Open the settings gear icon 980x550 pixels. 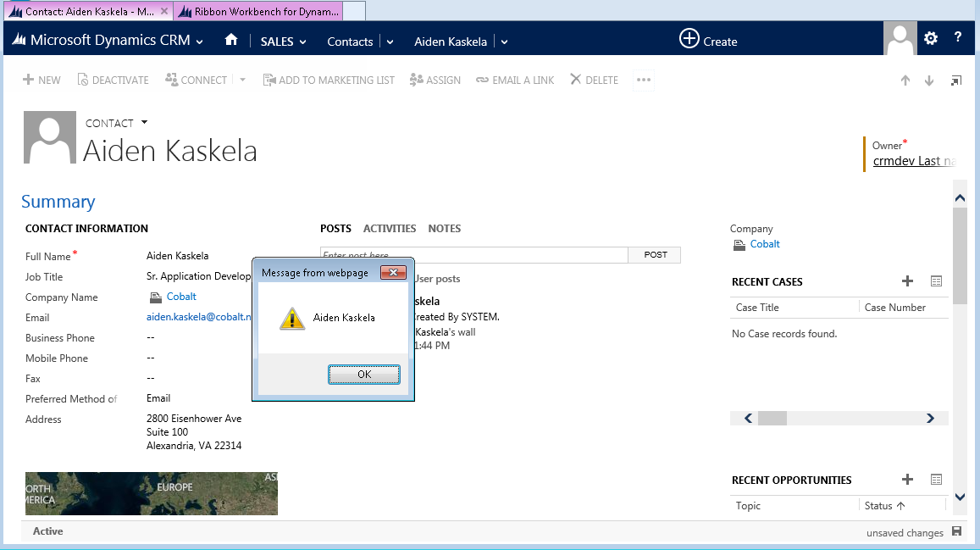[931, 38]
